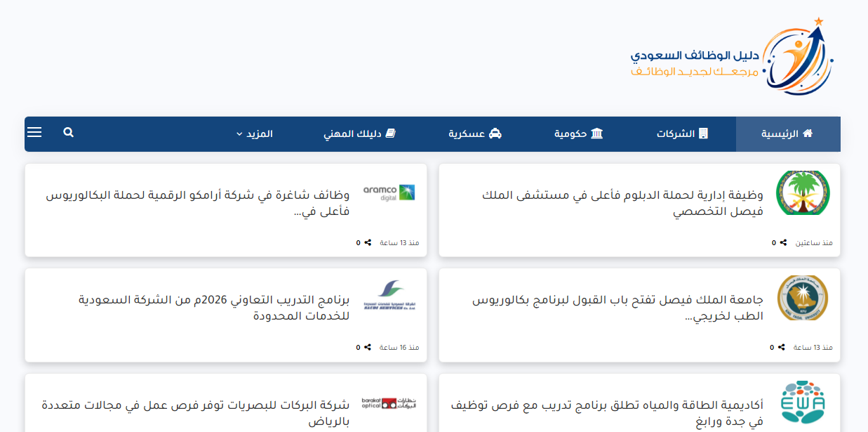Open the Barakat Optical logo thumbnail
The height and width of the screenshot is (432, 868).
click(x=389, y=403)
